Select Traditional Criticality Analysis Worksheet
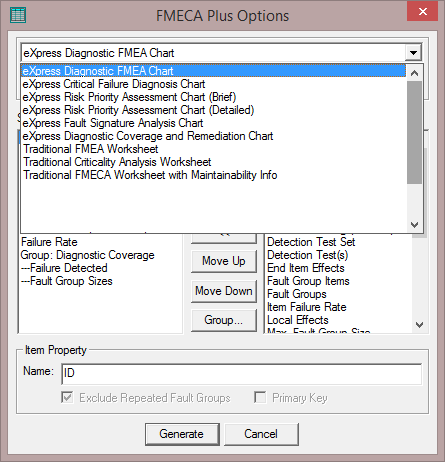 (x=117, y=162)
